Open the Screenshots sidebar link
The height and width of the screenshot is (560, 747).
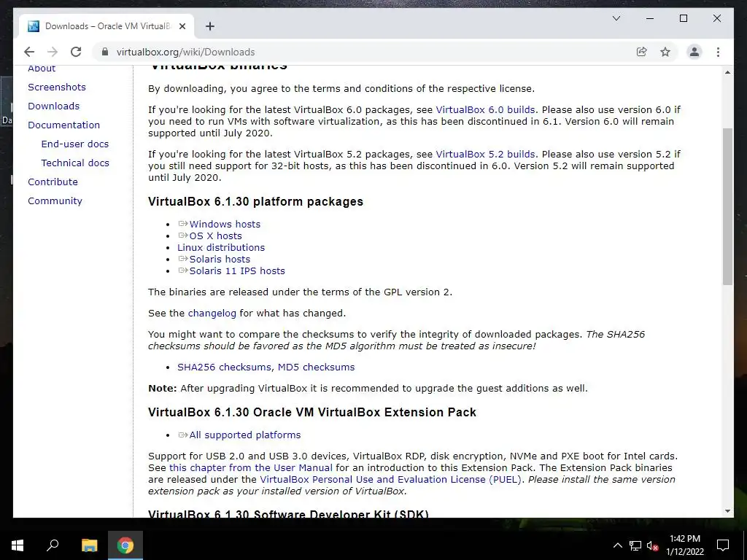point(57,87)
